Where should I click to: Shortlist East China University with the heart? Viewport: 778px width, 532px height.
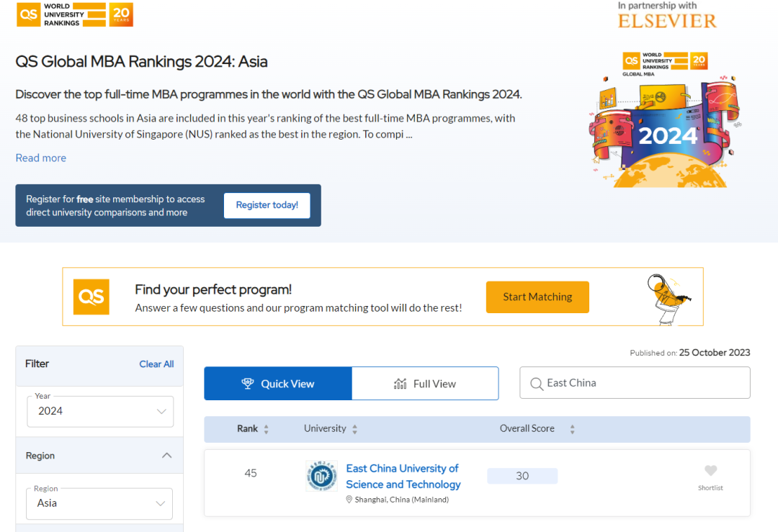point(710,470)
